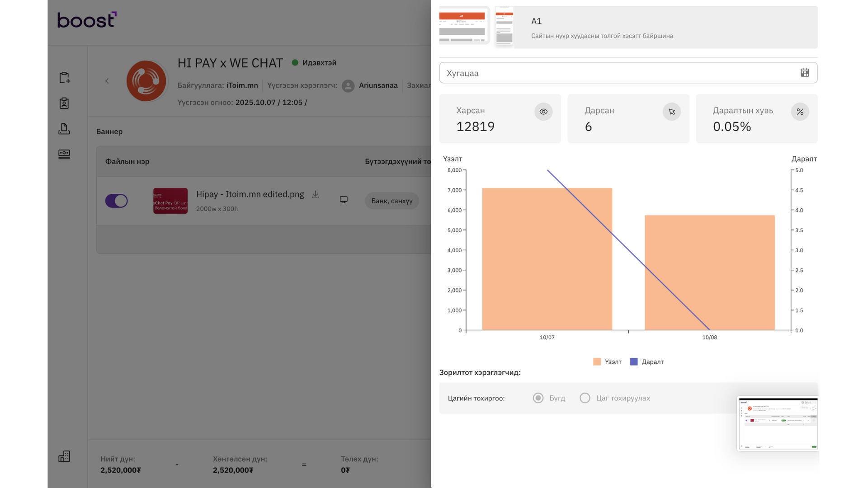Click the Банк, санхүү category tag
Image resolution: width=868 pixels, height=488 pixels.
point(392,201)
